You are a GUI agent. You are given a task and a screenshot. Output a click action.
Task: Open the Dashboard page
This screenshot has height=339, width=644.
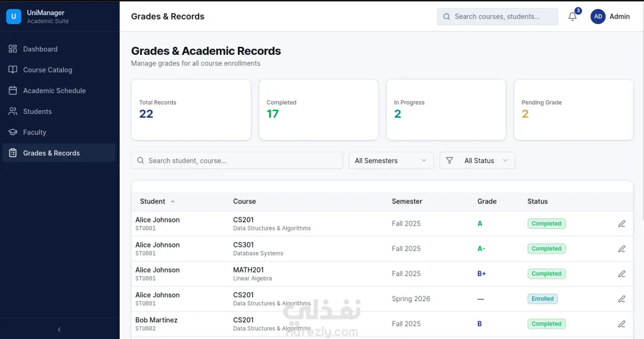(x=40, y=49)
